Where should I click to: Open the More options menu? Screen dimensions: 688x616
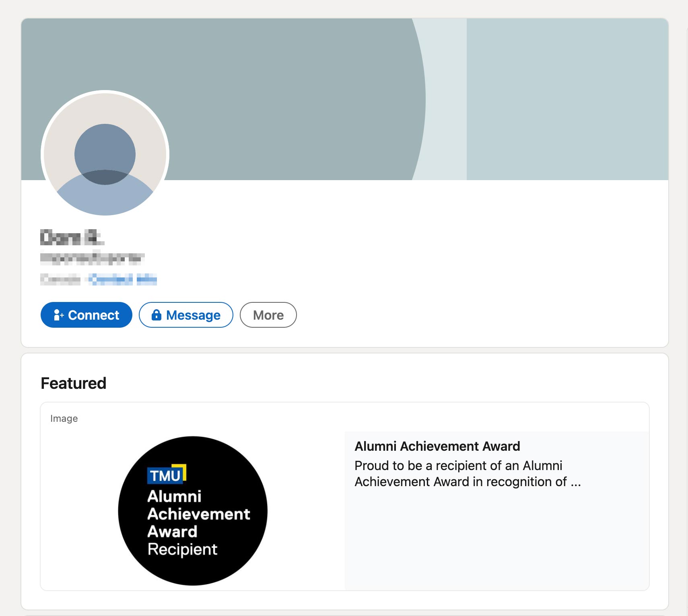(x=268, y=315)
